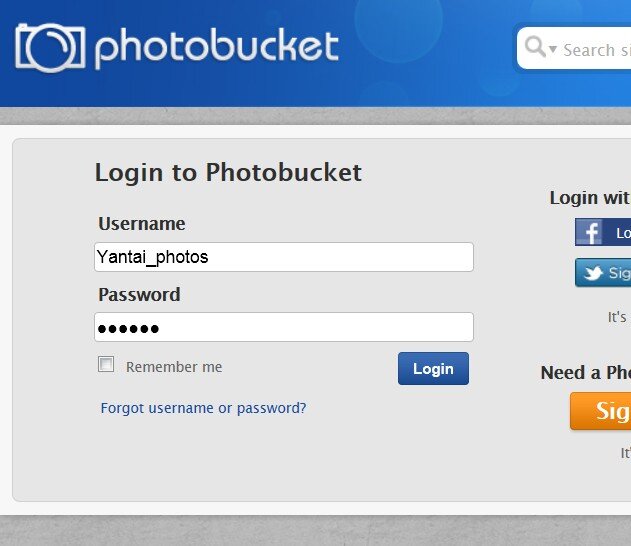Click the Remember me label text
This screenshot has height=546, width=631.
coord(174,367)
